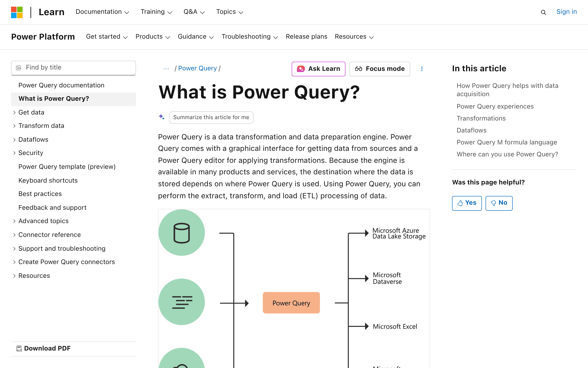
Task: Click the Power Query box in diagram
Action: [291, 303]
